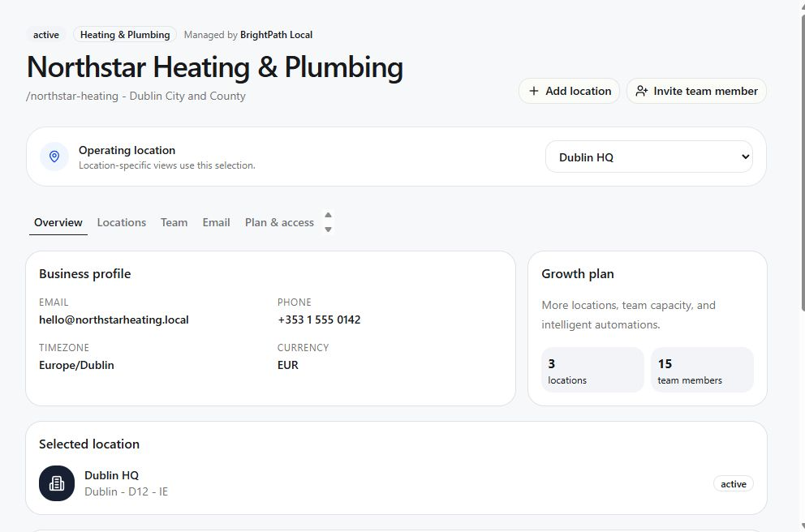
Task: Open the Plan & access tab
Action: pos(279,222)
